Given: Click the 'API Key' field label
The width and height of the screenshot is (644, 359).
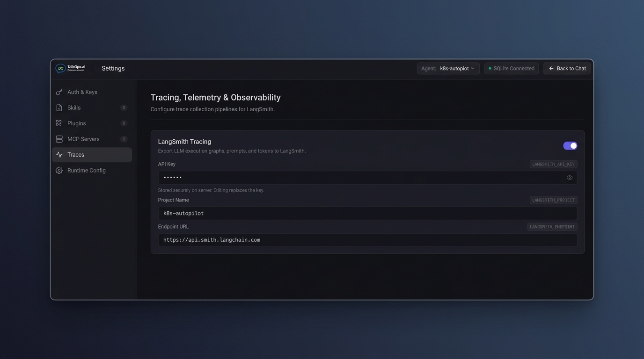Looking at the screenshot, I should (167, 164).
